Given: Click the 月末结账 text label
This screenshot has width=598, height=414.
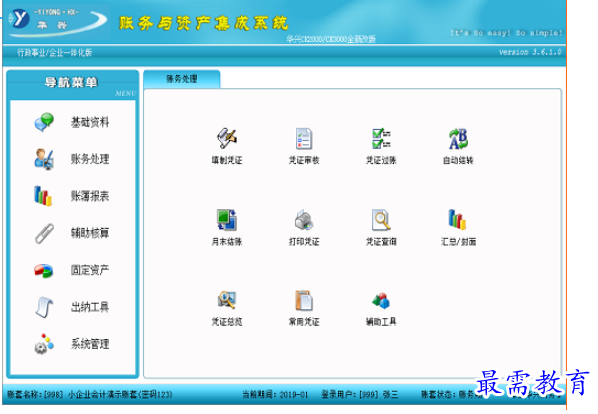Looking at the screenshot, I should [x=227, y=241].
